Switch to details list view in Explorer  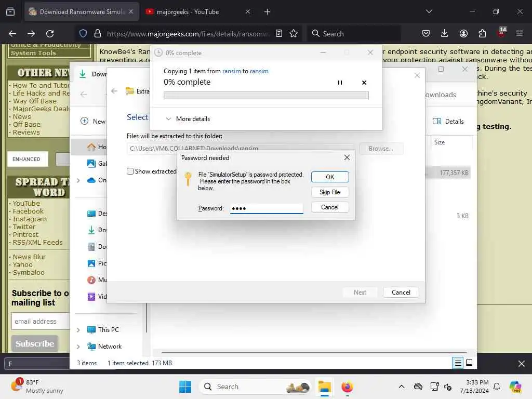[x=458, y=363]
